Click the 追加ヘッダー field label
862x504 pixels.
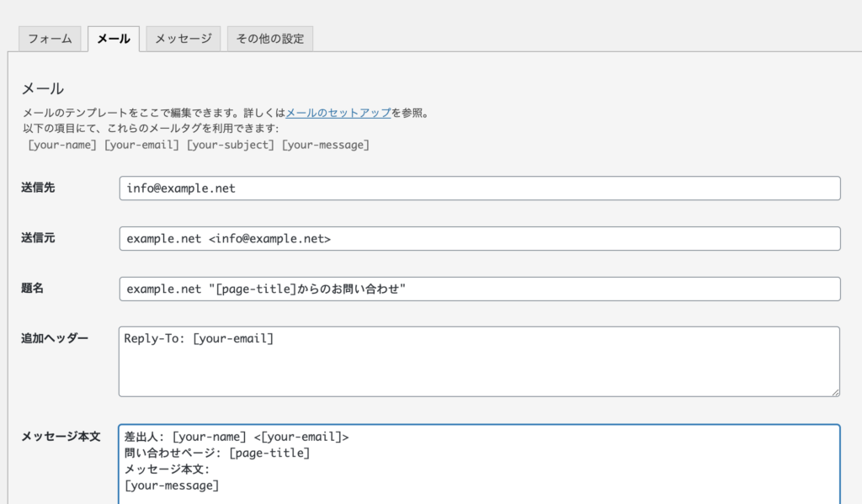click(55, 338)
